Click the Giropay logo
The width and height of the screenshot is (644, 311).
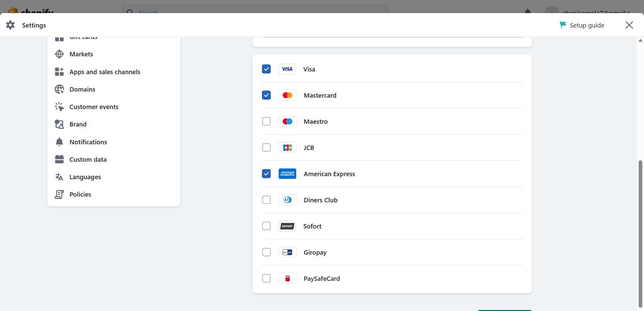(x=287, y=252)
